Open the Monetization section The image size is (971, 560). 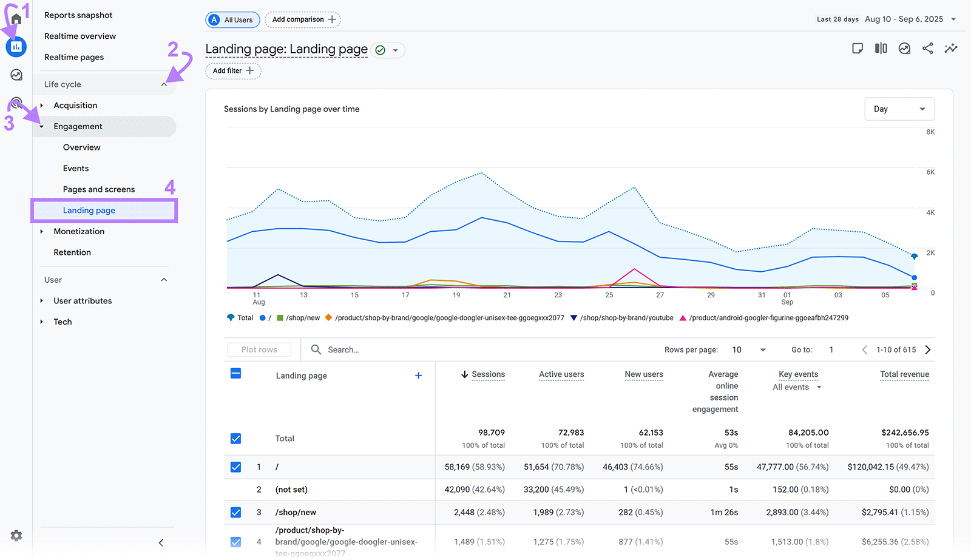click(78, 231)
